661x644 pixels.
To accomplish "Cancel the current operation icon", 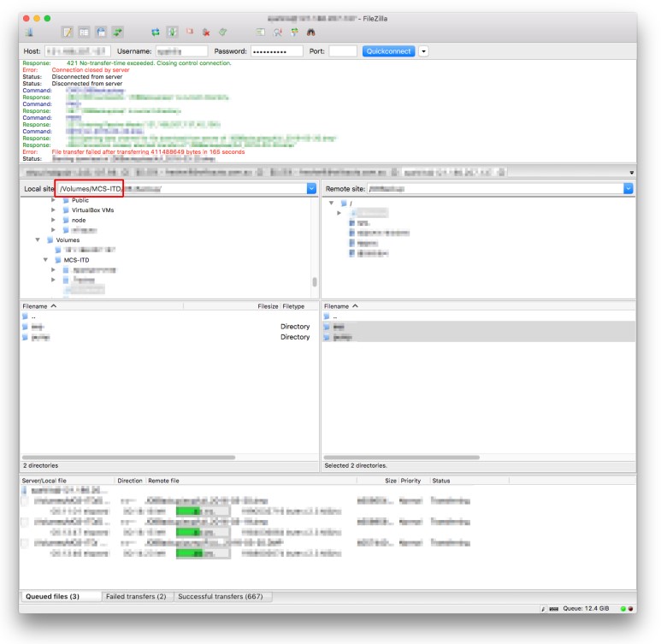I will [190, 32].
